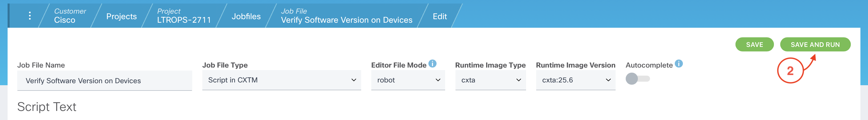Expand the Editor File Mode robot dropdown
868x120 pixels.
408,80
